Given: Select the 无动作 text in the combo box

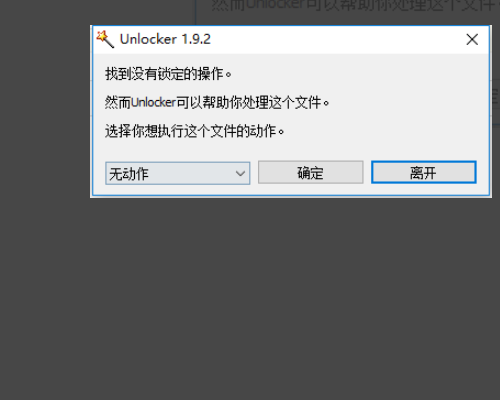Looking at the screenshot, I should click(129, 174).
